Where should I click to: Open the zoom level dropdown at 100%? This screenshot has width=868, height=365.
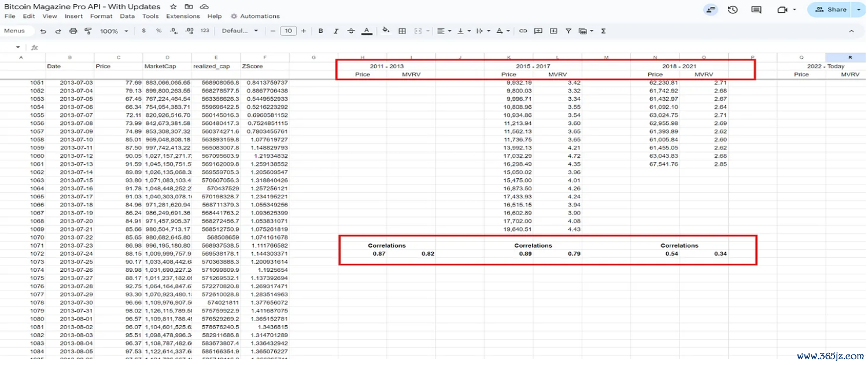[x=114, y=31]
